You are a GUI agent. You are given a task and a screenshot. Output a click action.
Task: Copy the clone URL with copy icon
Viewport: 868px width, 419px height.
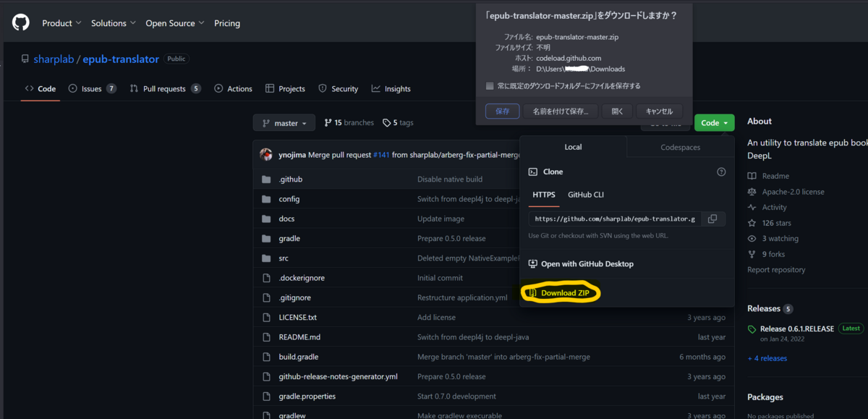tap(712, 219)
